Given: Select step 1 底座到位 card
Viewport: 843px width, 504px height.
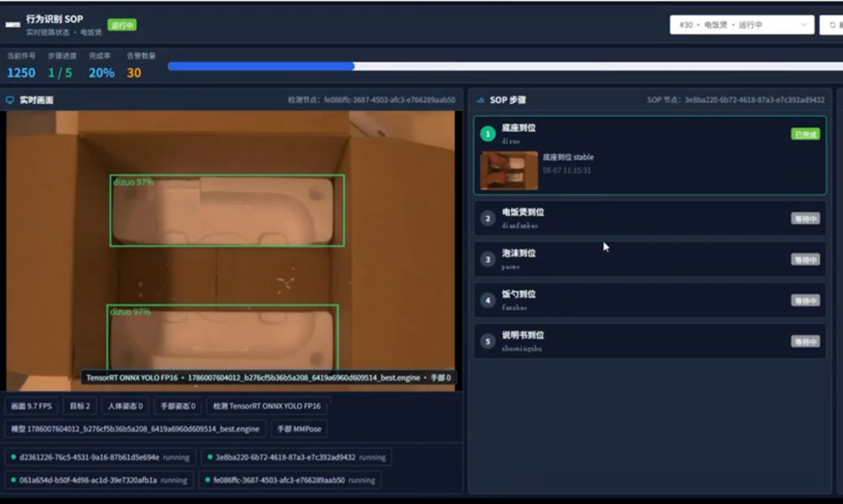Looking at the screenshot, I should click(x=650, y=155).
